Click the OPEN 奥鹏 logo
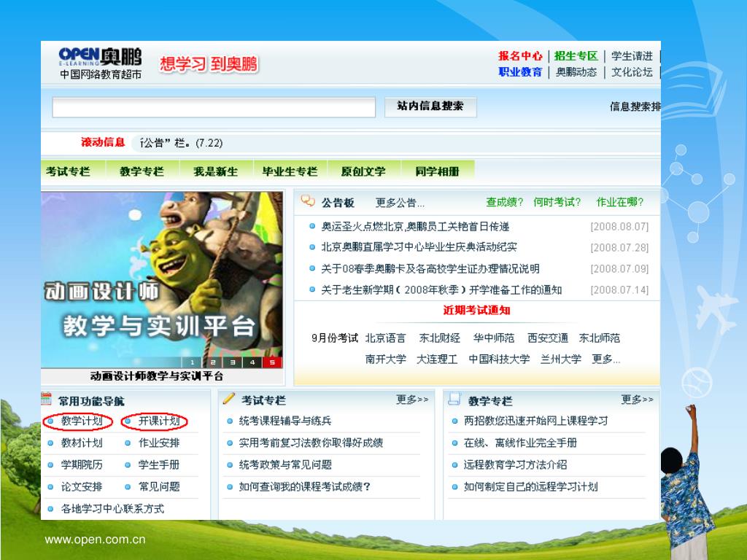Viewport: 747px width, 560px height. [100, 63]
